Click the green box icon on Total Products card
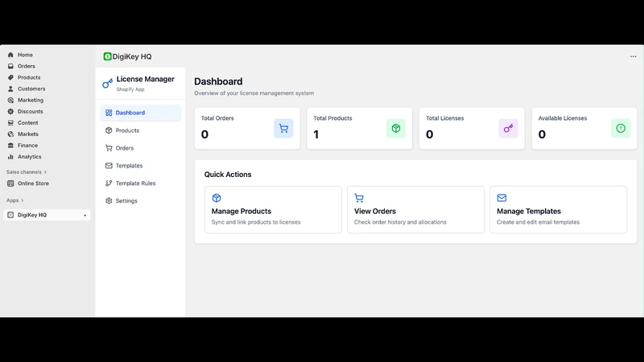 (396, 128)
